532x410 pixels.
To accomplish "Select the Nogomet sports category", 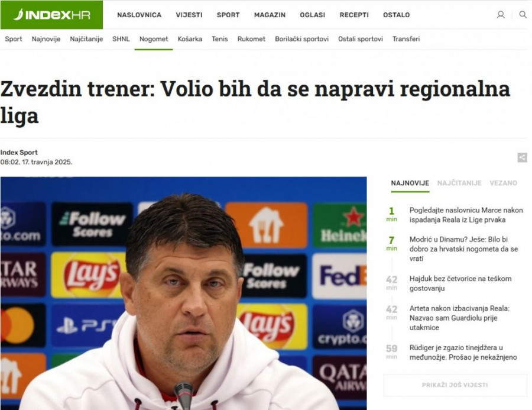I will coord(154,39).
